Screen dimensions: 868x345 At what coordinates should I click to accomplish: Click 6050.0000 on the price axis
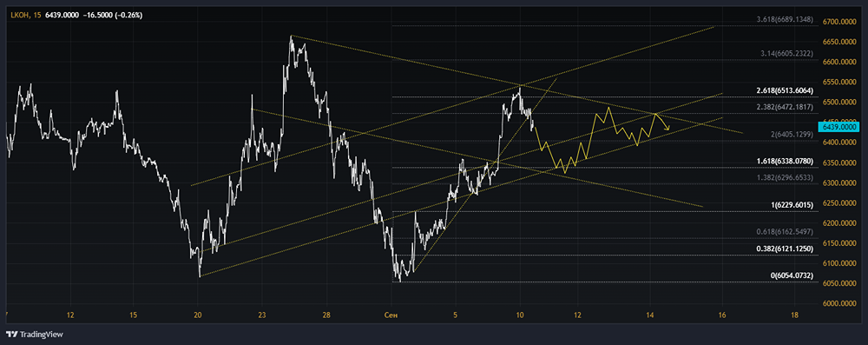[839, 283]
